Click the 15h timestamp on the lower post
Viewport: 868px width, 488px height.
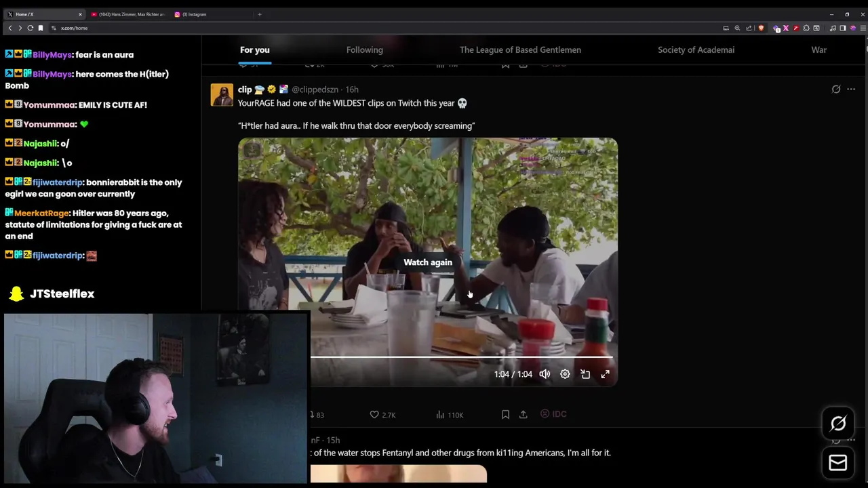(x=332, y=440)
